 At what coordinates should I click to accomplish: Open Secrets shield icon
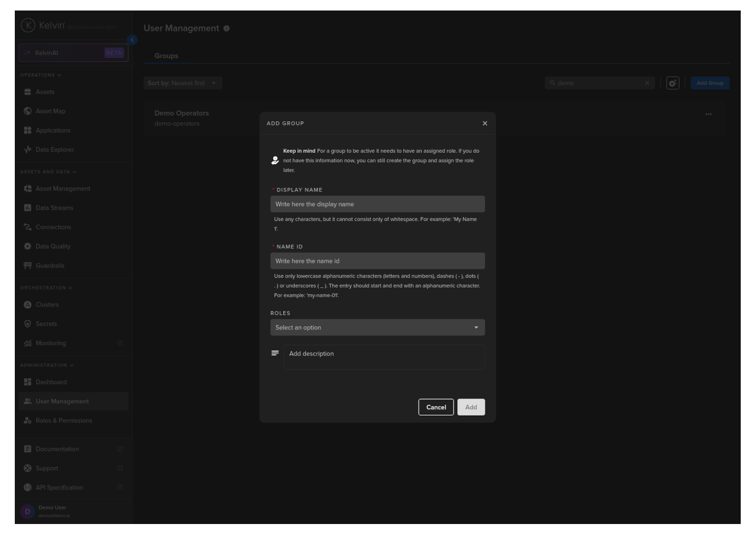(x=28, y=324)
